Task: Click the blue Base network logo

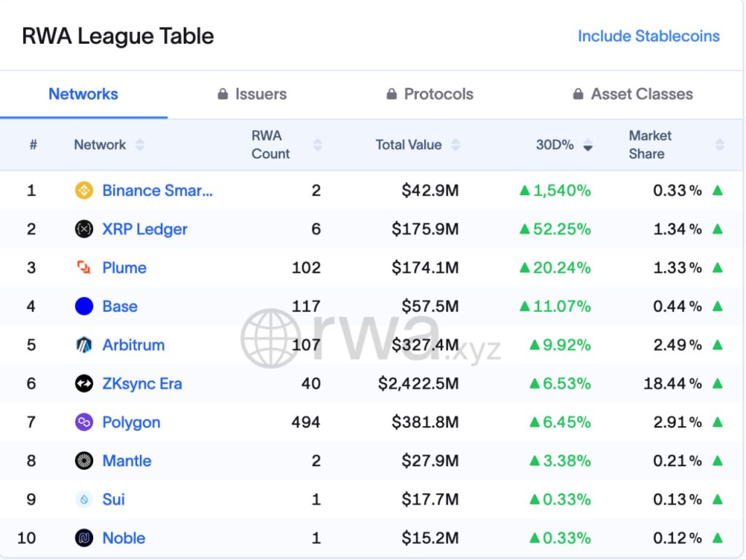Action: click(85, 306)
